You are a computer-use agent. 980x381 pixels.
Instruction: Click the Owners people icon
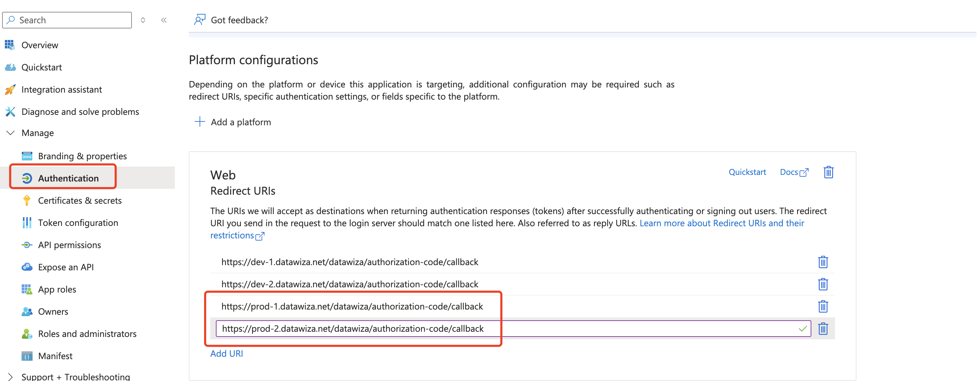pyautogui.click(x=27, y=312)
